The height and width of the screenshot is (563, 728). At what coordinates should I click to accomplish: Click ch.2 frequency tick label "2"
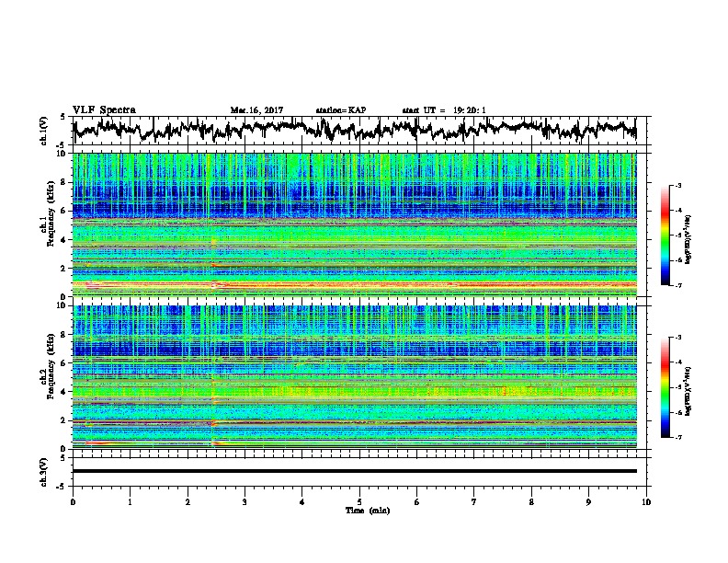point(64,420)
